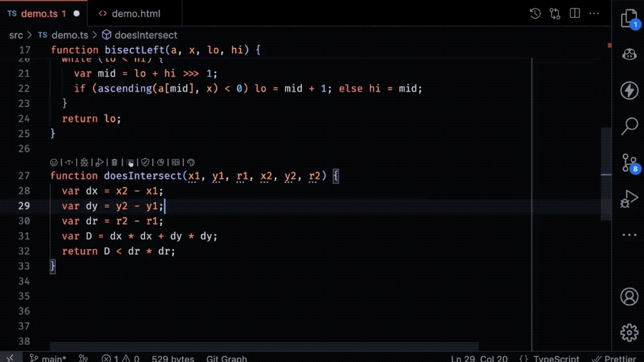Click the 529 bytes file size indicator
The width and height of the screenshot is (644, 362).
coord(173,358)
